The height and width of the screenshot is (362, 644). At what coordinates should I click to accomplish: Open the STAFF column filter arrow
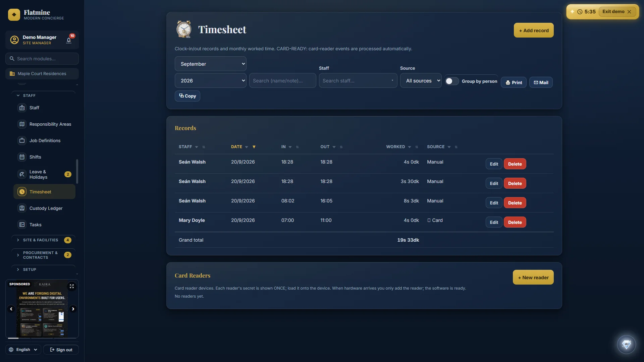click(197, 147)
